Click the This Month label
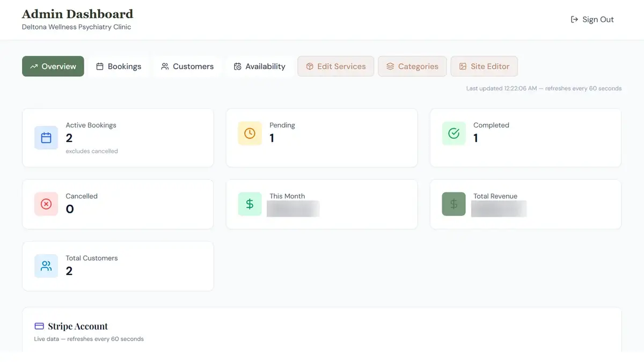 (287, 196)
